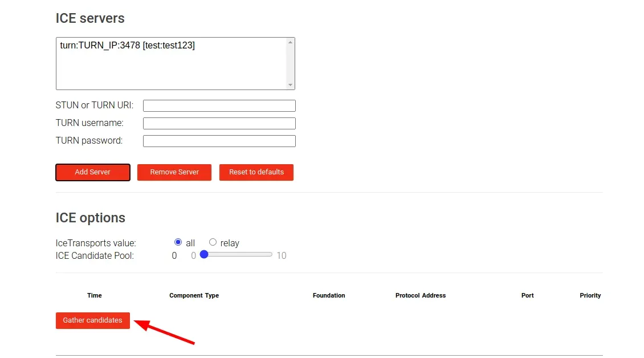Click the Time column header
The image size is (644, 358).
(x=95, y=295)
